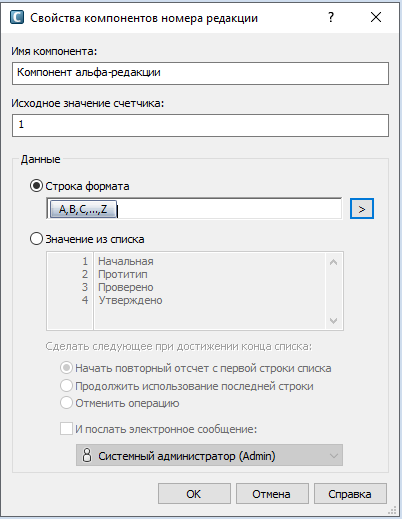Viewport: 402px width, 519px height.
Task: Click the list scroll-down arrow
Action: (x=333, y=321)
